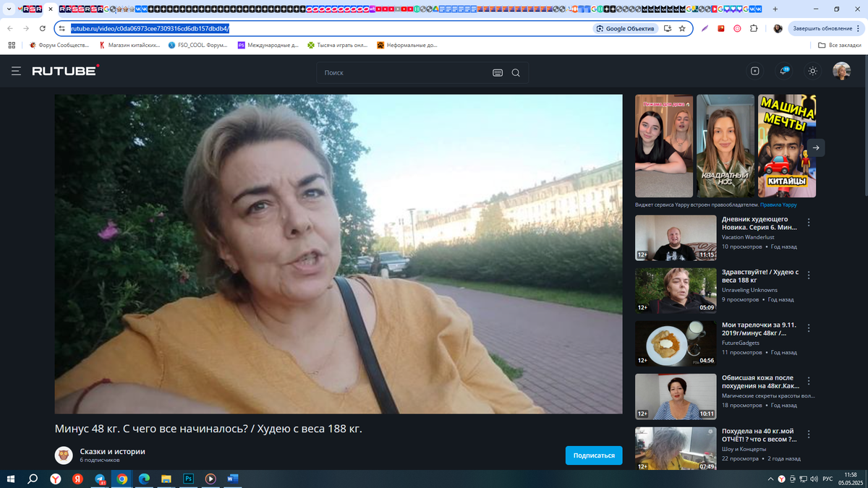Screen dimensions: 868x488
Task: Open Магазин китайских bookmark
Action: [x=129, y=45]
